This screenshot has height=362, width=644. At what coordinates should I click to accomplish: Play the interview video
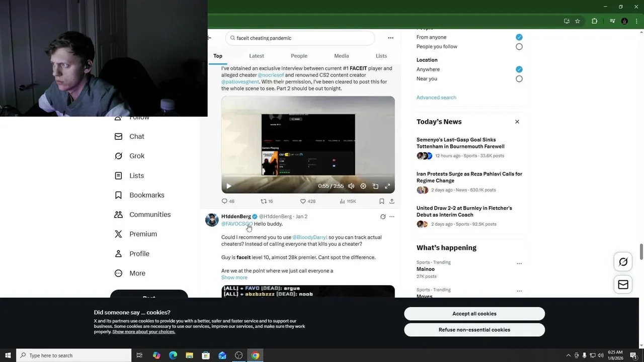[228, 186]
